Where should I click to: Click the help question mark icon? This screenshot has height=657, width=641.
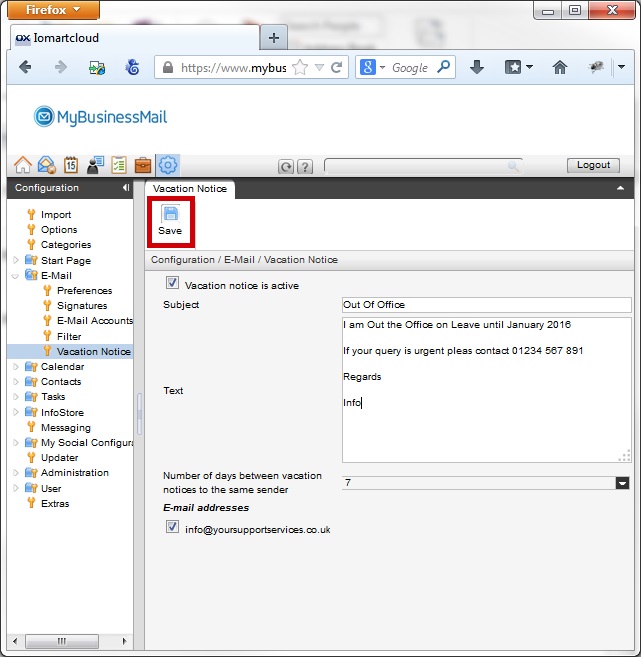(x=305, y=167)
